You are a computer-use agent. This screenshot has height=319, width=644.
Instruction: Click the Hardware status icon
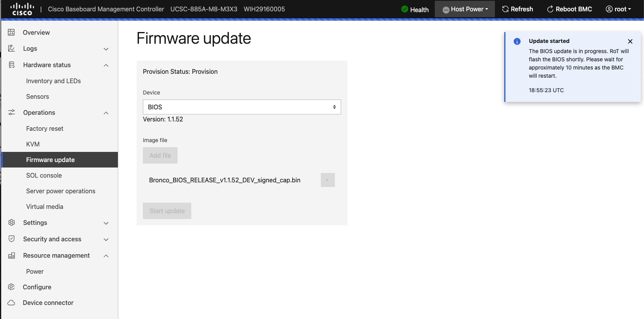pyautogui.click(x=12, y=65)
